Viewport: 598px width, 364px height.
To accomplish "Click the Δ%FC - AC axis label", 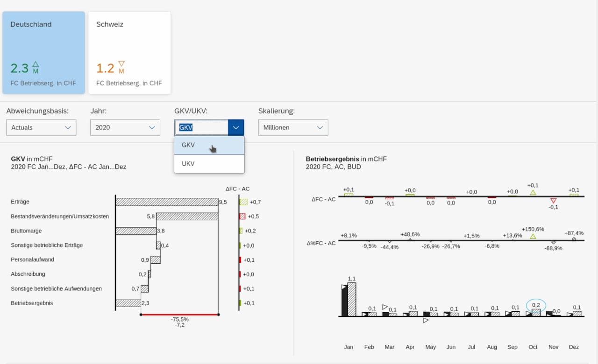I will pyautogui.click(x=322, y=243).
